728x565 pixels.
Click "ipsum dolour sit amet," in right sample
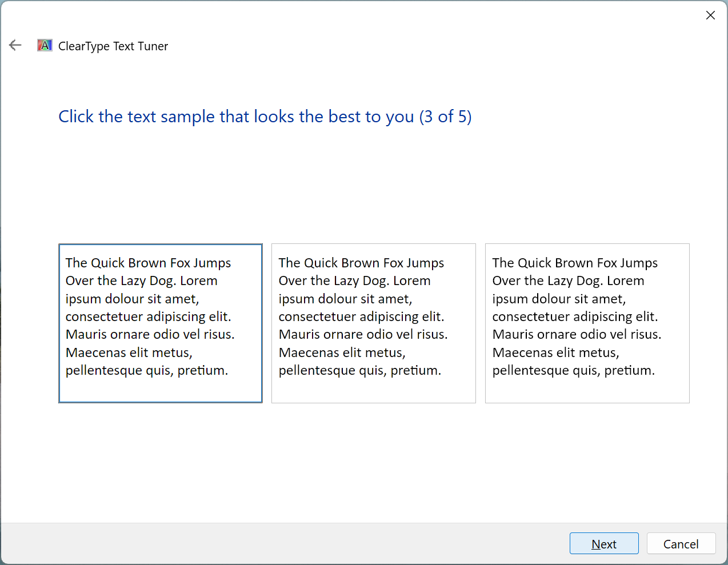click(559, 299)
